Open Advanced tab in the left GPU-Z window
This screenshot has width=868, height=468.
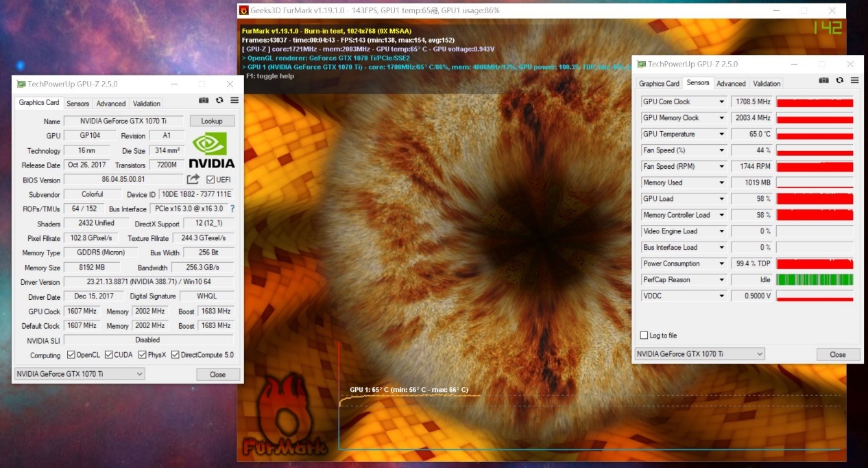[111, 104]
